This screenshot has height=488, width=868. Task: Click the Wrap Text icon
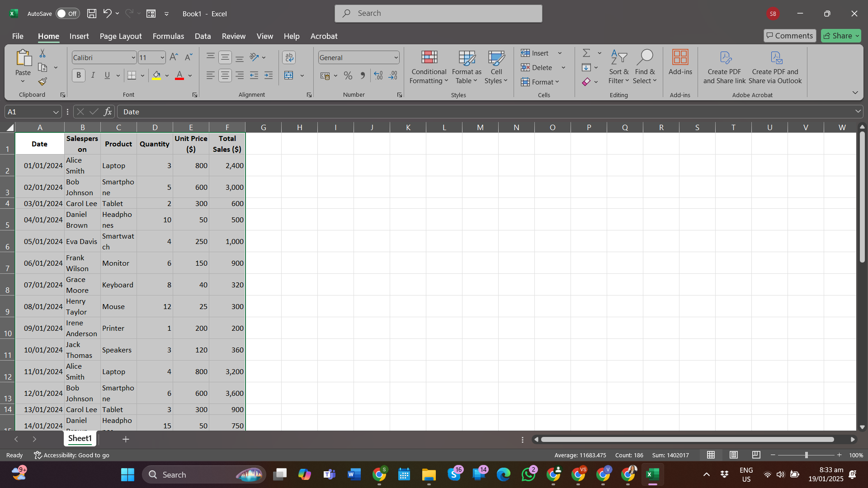click(289, 57)
